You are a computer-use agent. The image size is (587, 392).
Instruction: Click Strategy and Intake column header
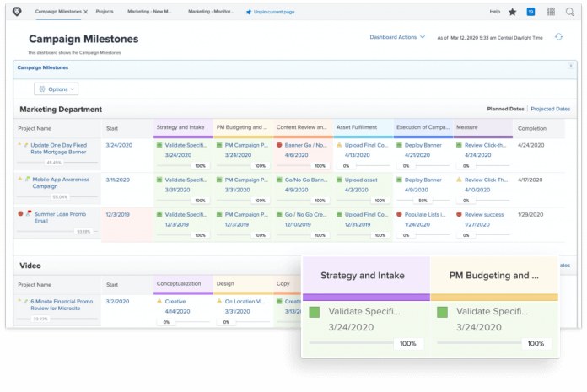(x=183, y=128)
